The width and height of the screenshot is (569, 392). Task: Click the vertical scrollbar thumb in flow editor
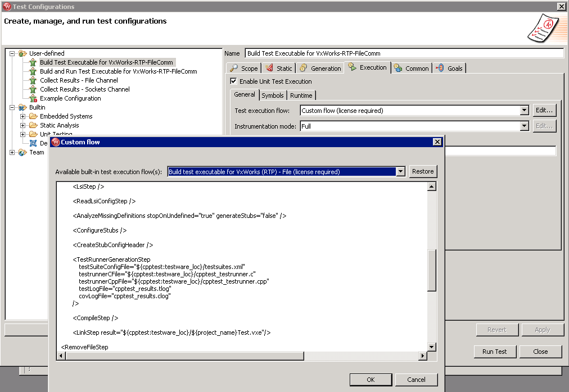pyautogui.click(x=431, y=270)
